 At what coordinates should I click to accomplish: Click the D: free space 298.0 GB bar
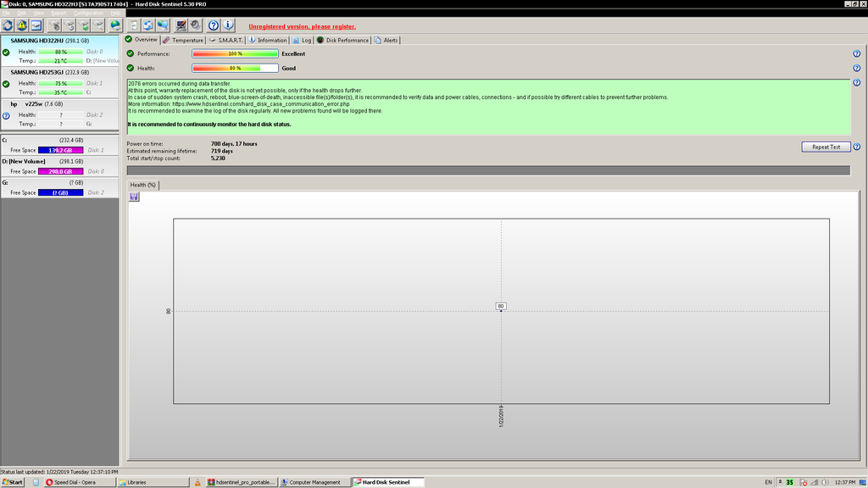click(61, 171)
